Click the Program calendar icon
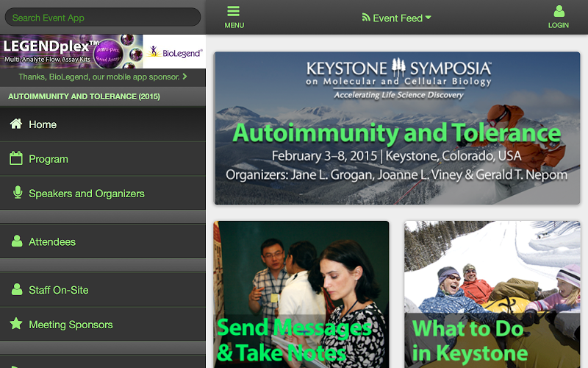The image size is (588, 368). 16,158
